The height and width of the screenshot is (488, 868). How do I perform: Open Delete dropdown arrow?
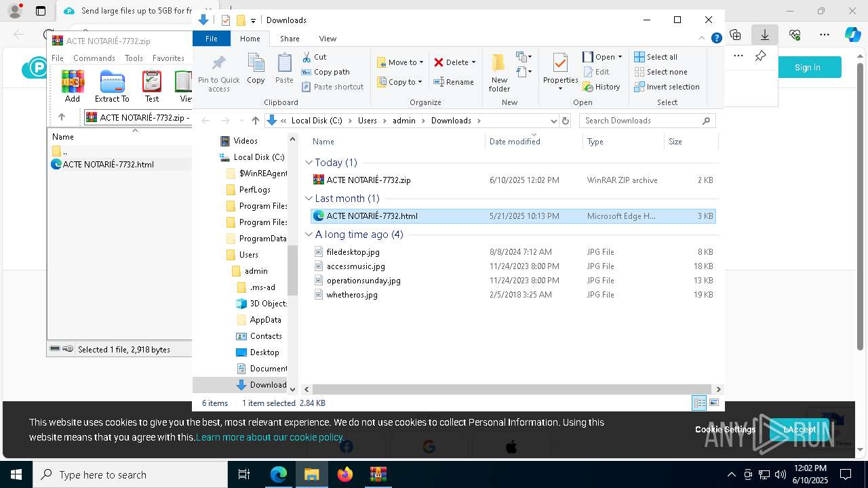tap(473, 62)
